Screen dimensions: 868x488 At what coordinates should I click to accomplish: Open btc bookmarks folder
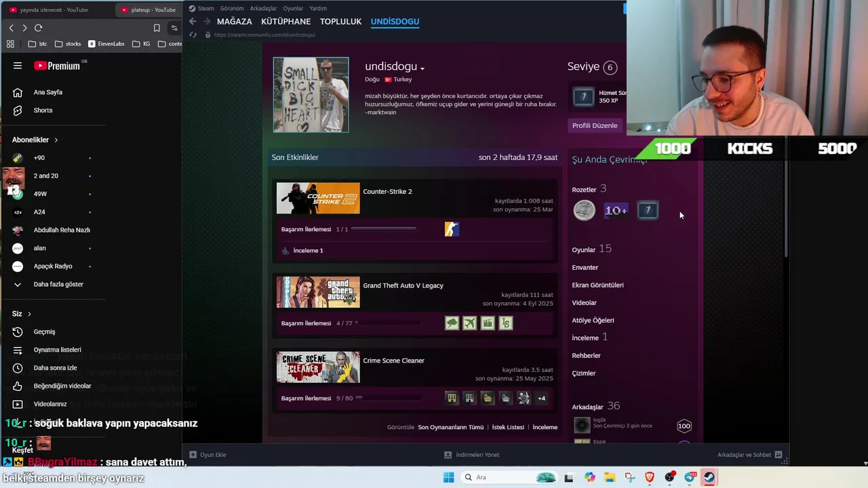click(x=38, y=44)
